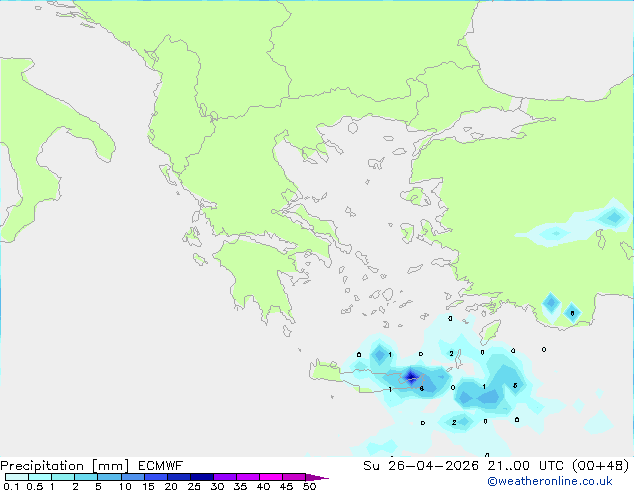
Task: Click the '0.1' legend scale label
Action: [11, 486]
